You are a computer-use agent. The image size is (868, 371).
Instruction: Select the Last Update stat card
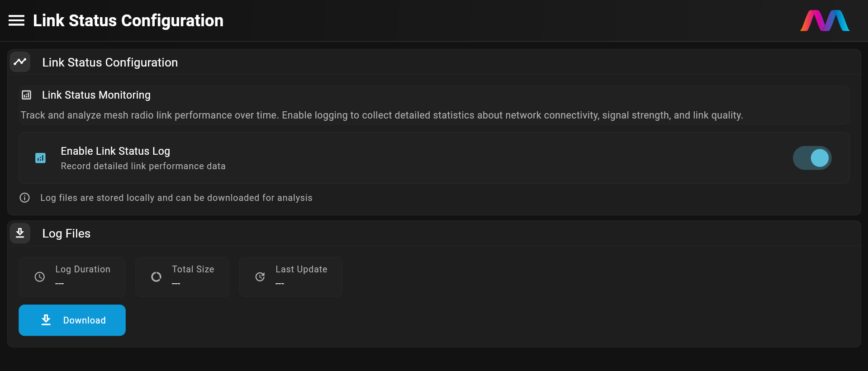[290, 277]
